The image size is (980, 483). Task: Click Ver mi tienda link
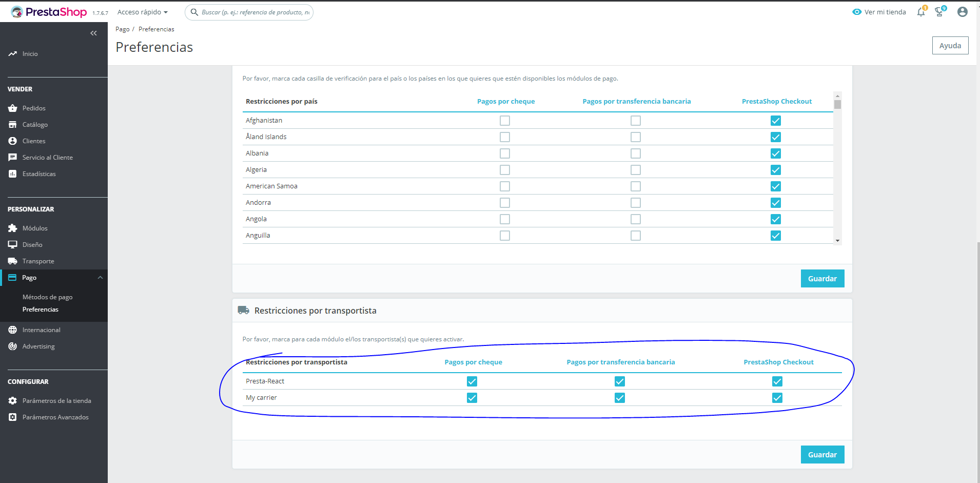click(x=885, y=12)
